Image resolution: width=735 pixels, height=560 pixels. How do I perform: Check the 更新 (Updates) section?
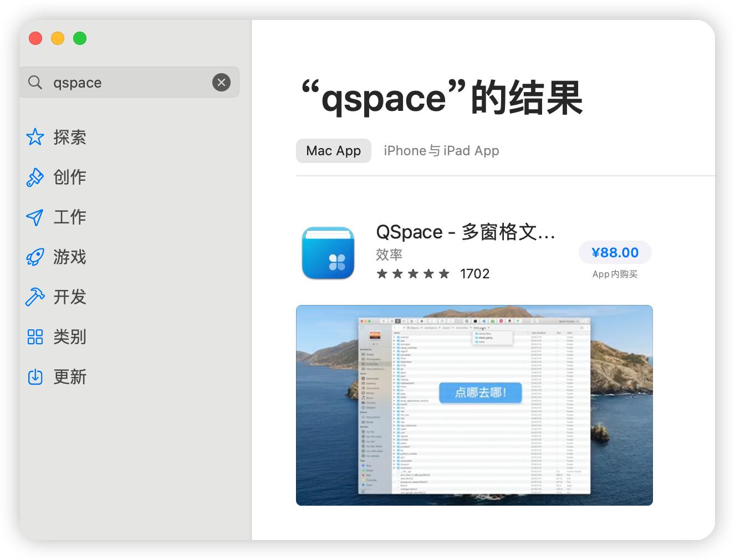coord(69,376)
